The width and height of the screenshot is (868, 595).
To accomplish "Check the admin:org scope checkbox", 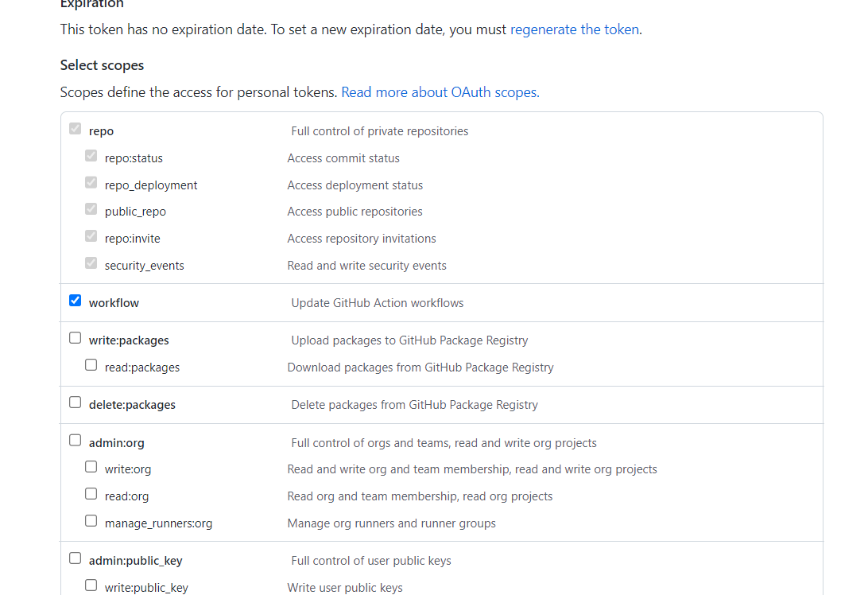I will [75, 440].
